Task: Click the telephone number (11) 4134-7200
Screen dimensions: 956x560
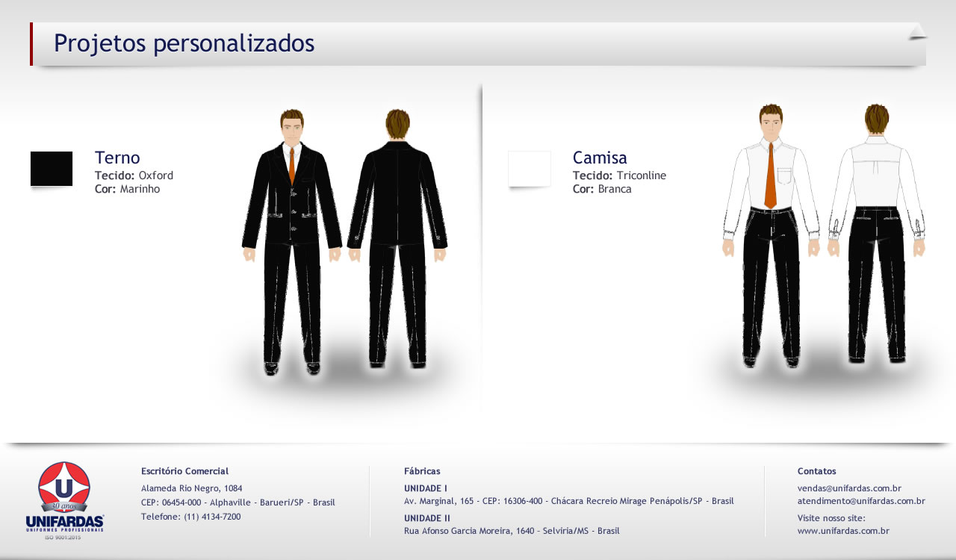Action: click(x=212, y=516)
